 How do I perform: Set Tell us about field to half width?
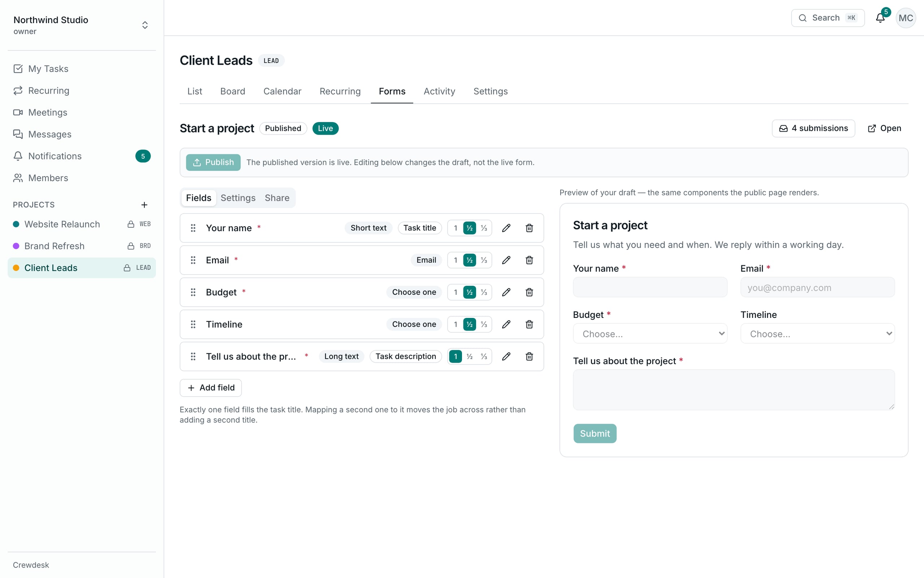(x=470, y=356)
